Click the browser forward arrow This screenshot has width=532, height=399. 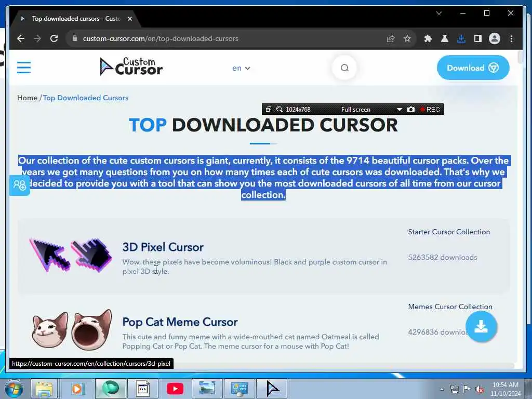[x=37, y=38]
